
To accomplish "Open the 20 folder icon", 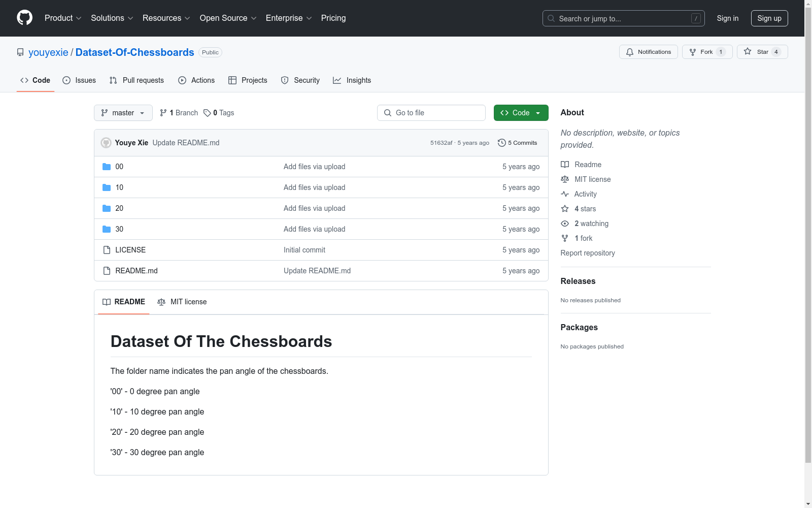I will click(x=107, y=208).
